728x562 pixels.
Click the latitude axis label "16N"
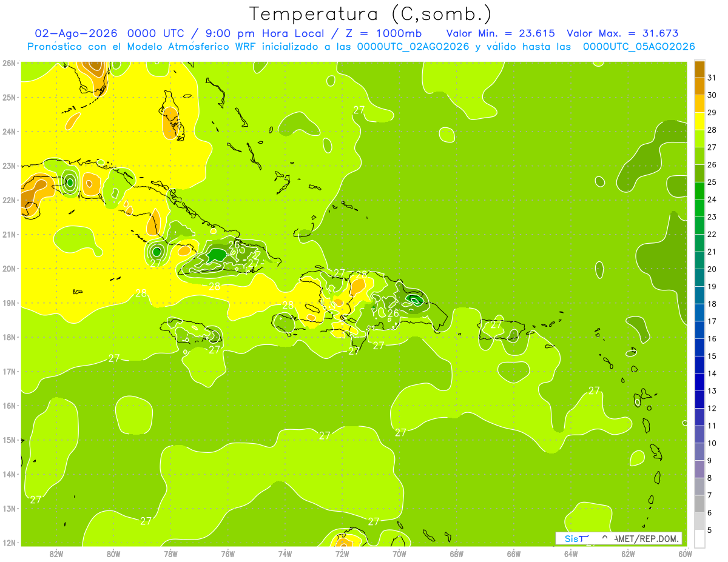[x=9, y=406]
